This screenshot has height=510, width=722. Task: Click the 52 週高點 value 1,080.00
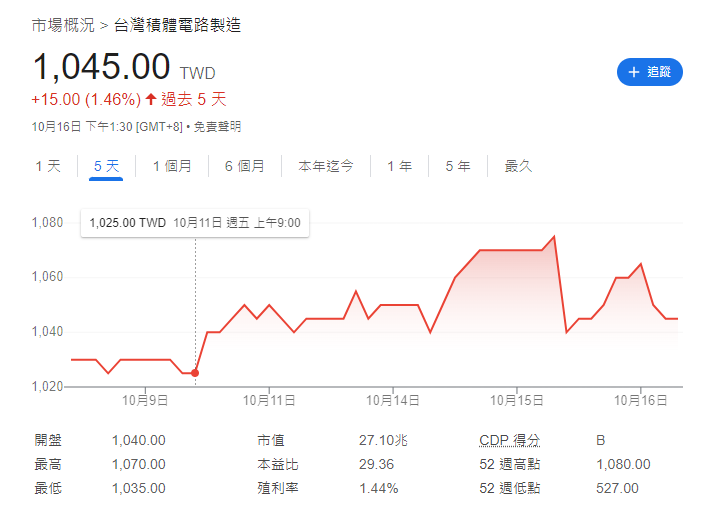coord(623,464)
